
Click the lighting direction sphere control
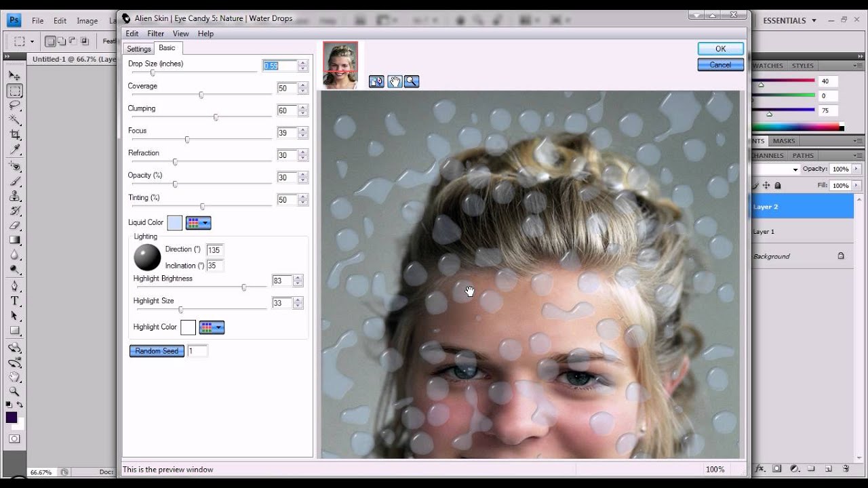[x=147, y=258]
